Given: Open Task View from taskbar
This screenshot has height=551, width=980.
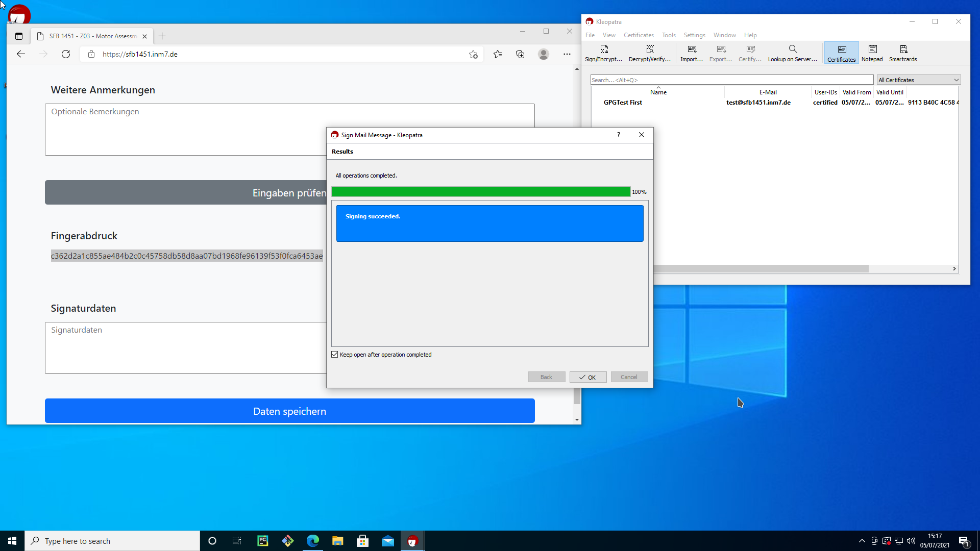Looking at the screenshot, I should (x=237, y=541).
